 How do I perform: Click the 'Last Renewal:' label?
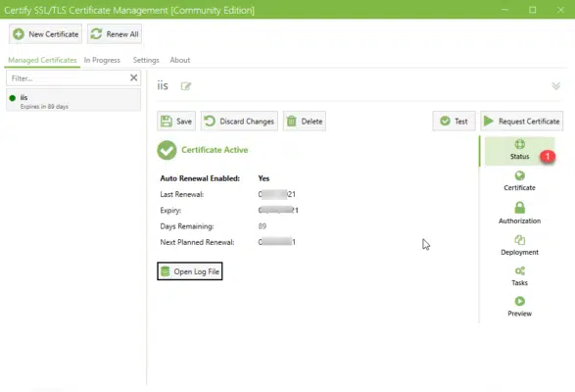(182, 194)
